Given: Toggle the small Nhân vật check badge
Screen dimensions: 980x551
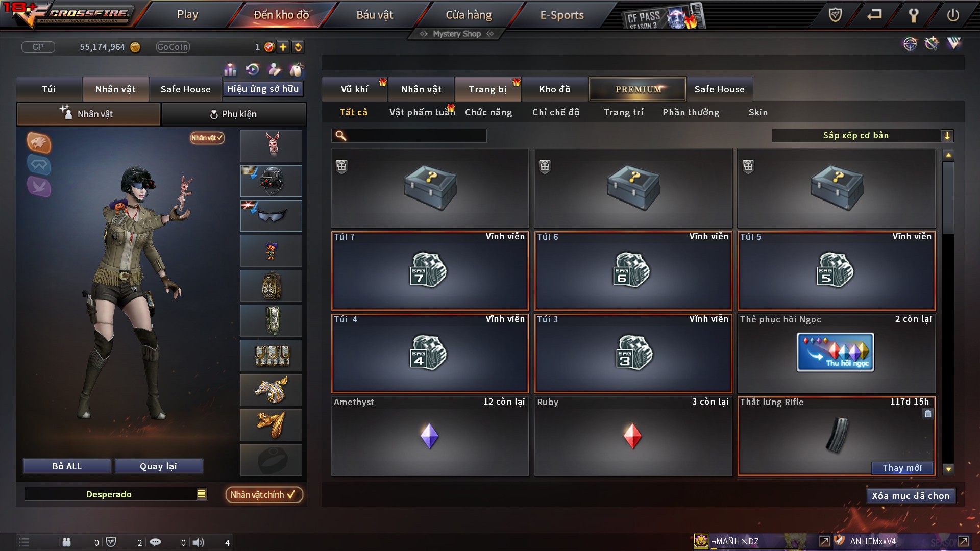Looking at the screenshot, I should click(x=207, y=138).
